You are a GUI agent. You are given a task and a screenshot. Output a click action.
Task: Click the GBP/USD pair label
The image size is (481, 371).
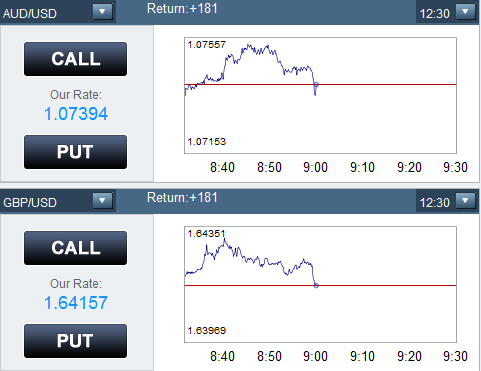pos(30,203)
